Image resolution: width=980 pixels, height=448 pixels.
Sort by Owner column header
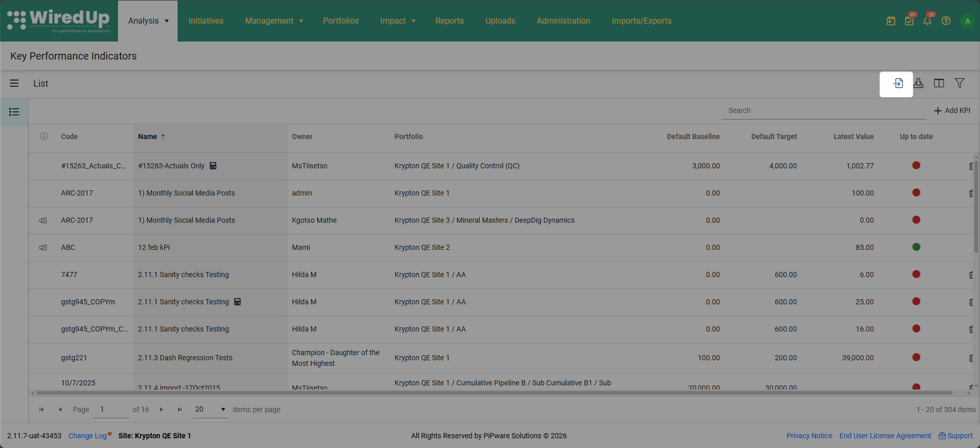coord(302,137)
